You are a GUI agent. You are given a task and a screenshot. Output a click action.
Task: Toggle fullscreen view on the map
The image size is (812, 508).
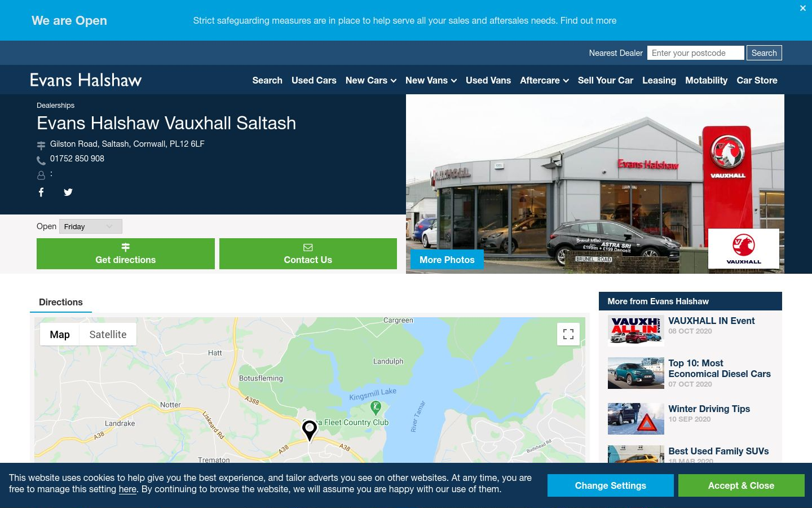click(x=568, y=334)
